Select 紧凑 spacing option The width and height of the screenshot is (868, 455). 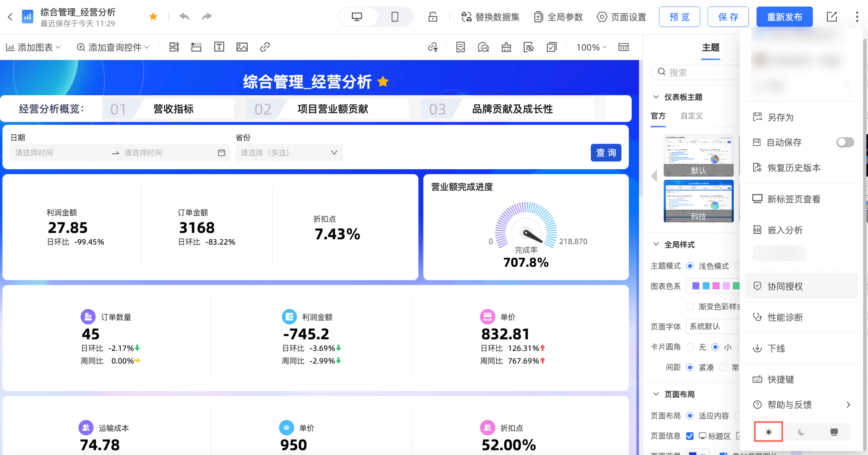(690, 367)
